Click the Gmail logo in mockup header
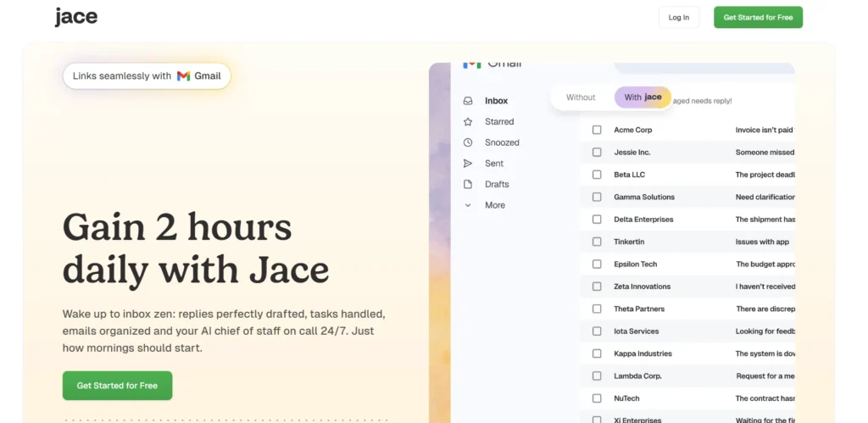 tap(473, 64)
